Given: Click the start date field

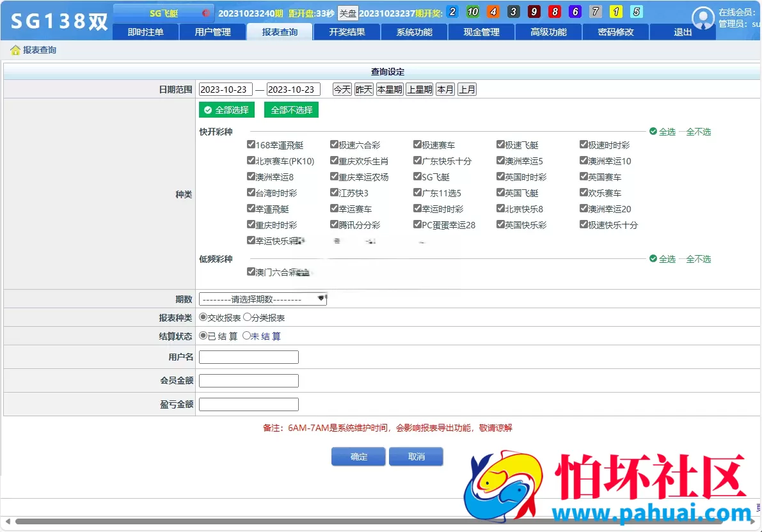Looking at the screenshot, I should click(225, 90).
